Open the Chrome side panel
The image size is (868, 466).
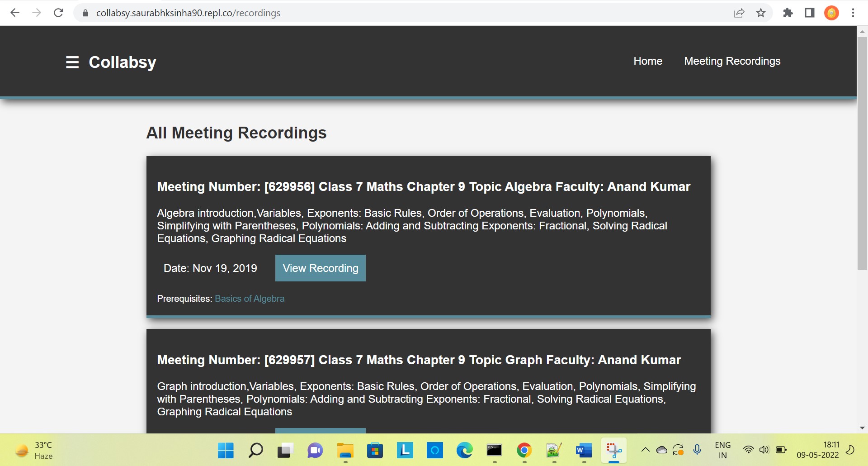[x=810, y=13]
